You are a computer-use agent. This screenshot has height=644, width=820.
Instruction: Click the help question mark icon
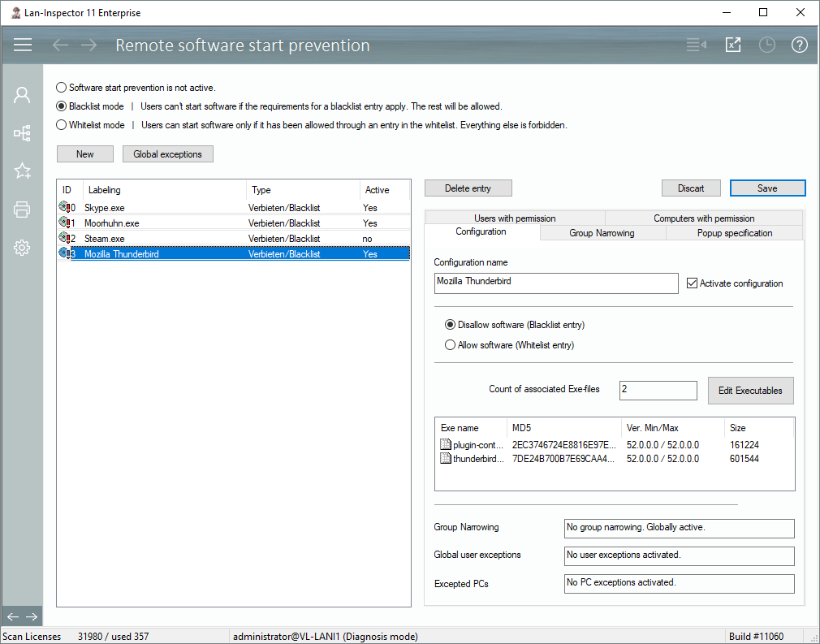[x=800, y=45]
